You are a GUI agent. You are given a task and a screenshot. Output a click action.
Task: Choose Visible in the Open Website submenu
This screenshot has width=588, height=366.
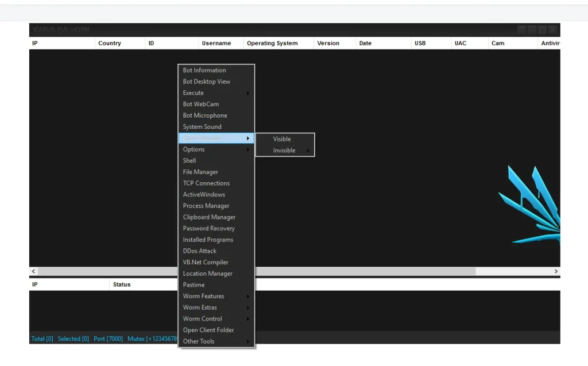(282, 138)
